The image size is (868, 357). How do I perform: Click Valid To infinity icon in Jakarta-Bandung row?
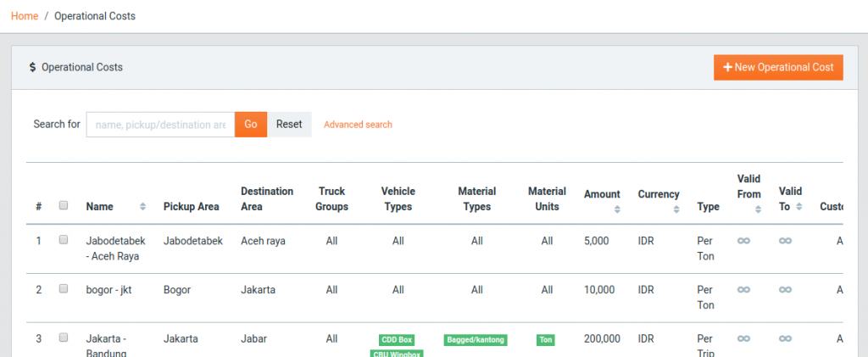(785, 338)
